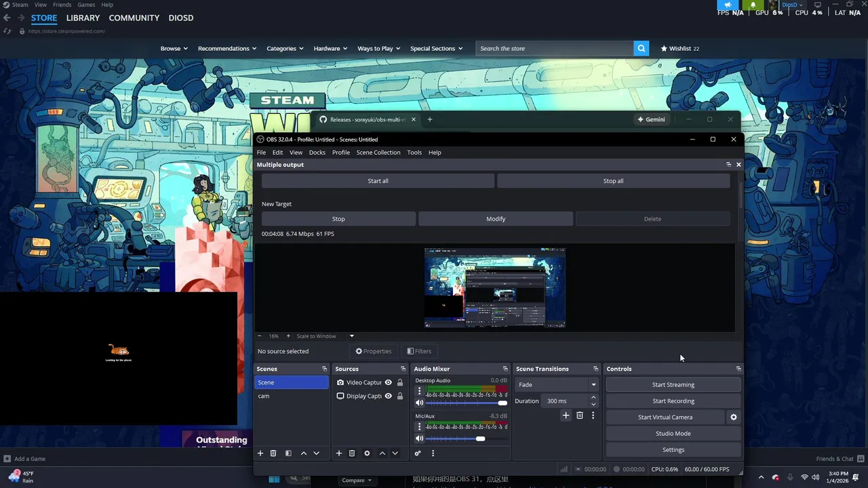Screen dimensions: 868x488
Task: Remove source using Sources trash icon
Action: click(x=352, y=453)
